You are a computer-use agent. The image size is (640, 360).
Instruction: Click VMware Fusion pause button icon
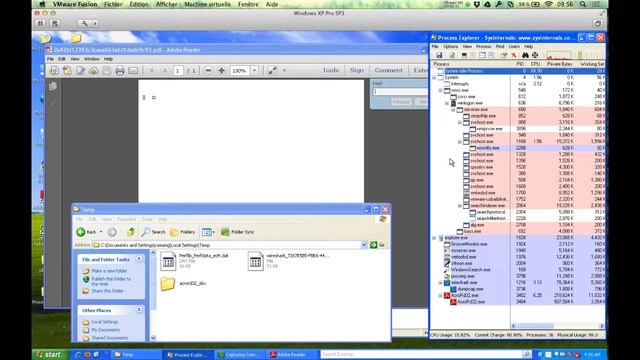[x=40, y=24]
